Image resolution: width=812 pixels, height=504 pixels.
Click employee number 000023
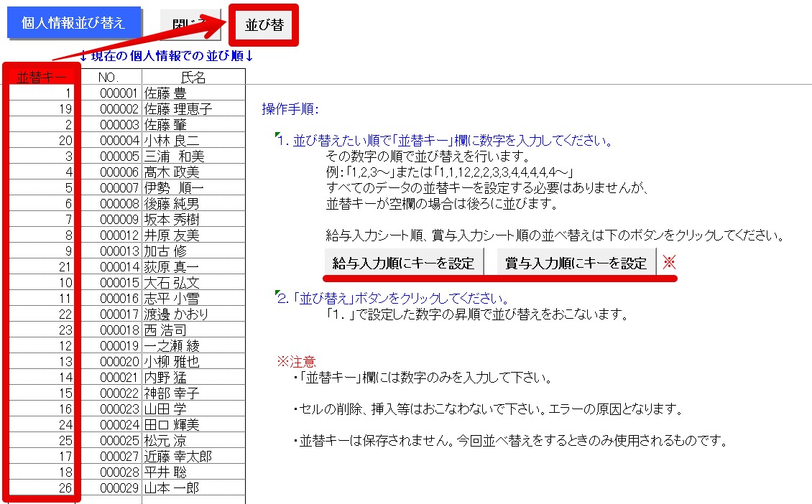[x=109, y=409]
